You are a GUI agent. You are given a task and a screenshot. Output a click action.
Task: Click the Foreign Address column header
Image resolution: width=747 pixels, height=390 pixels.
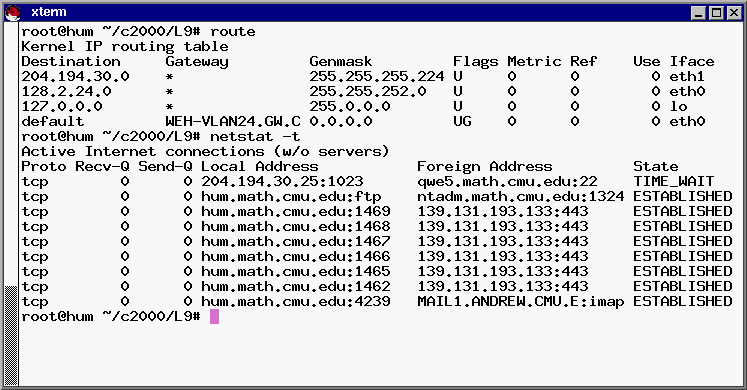[x=485, y=166]
